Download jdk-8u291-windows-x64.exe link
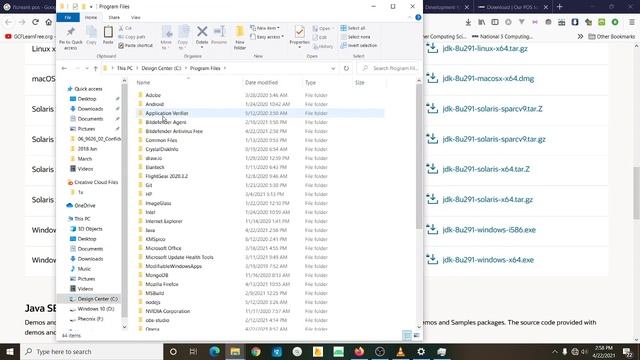This screenshot has height=360, width=640. click(x=488, y=260)
